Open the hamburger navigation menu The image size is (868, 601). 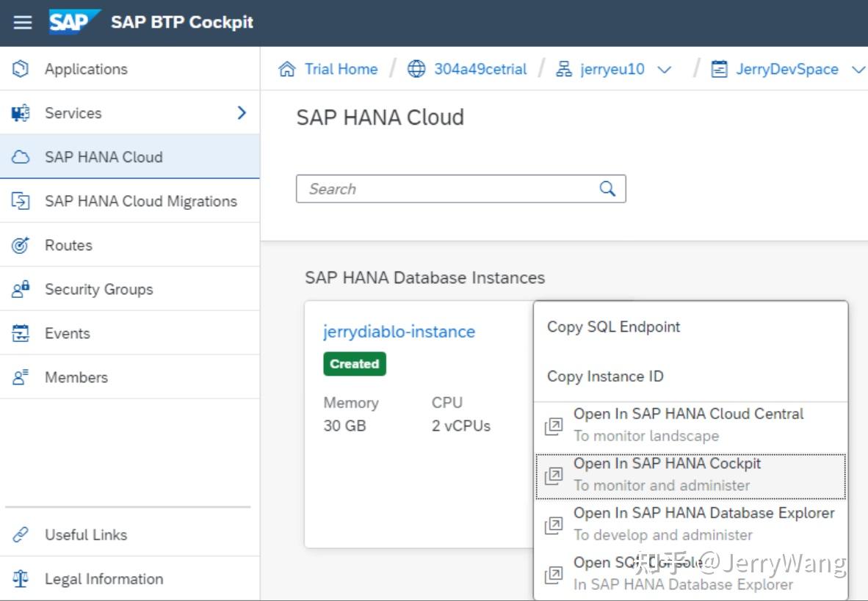click(22, 22)
